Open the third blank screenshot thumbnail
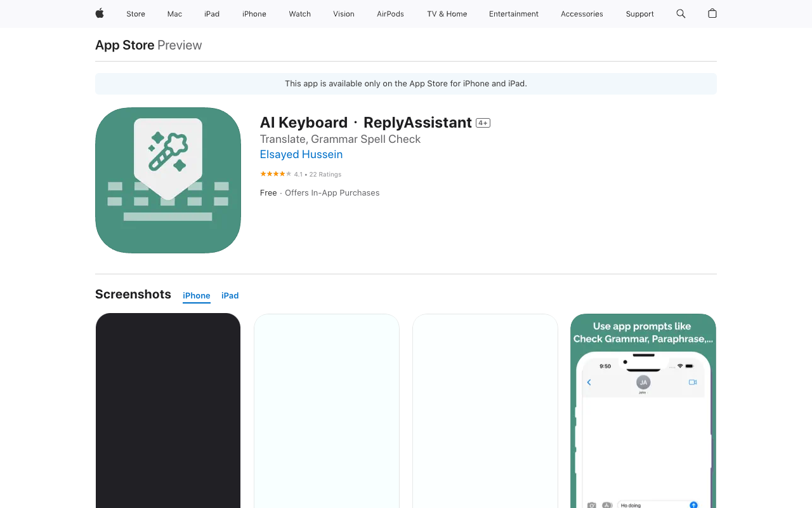This screenshot has height=508, width=812. pos(485,411)
